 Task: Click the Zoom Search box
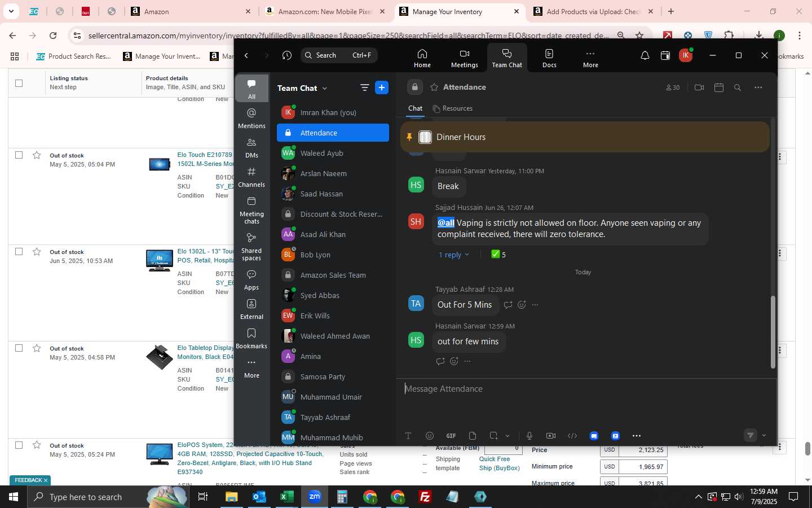tap(339, 55)
